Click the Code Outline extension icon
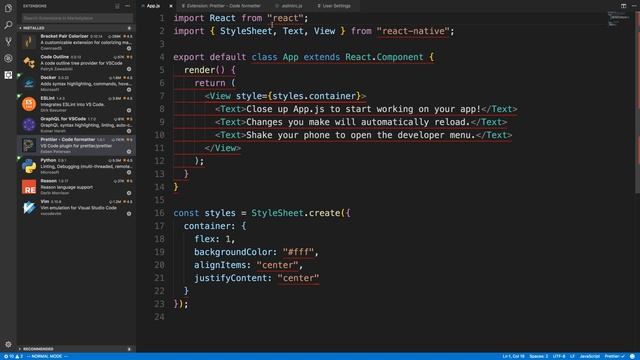 [x=29, y=62]
